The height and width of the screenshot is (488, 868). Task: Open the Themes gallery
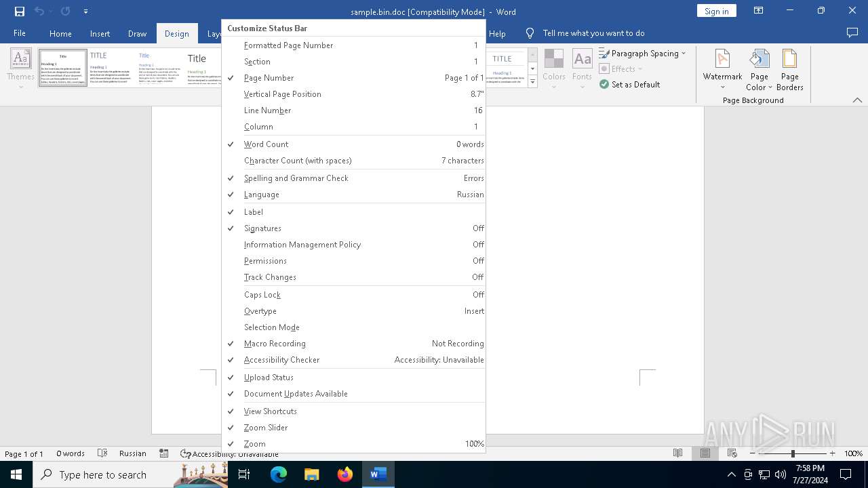click(x=20, y=69)
